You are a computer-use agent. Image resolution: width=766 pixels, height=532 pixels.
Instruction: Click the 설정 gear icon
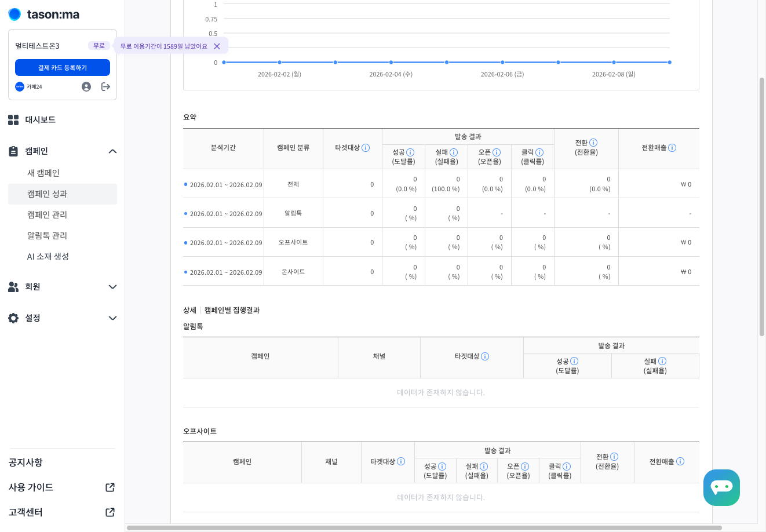pos(13,318)
